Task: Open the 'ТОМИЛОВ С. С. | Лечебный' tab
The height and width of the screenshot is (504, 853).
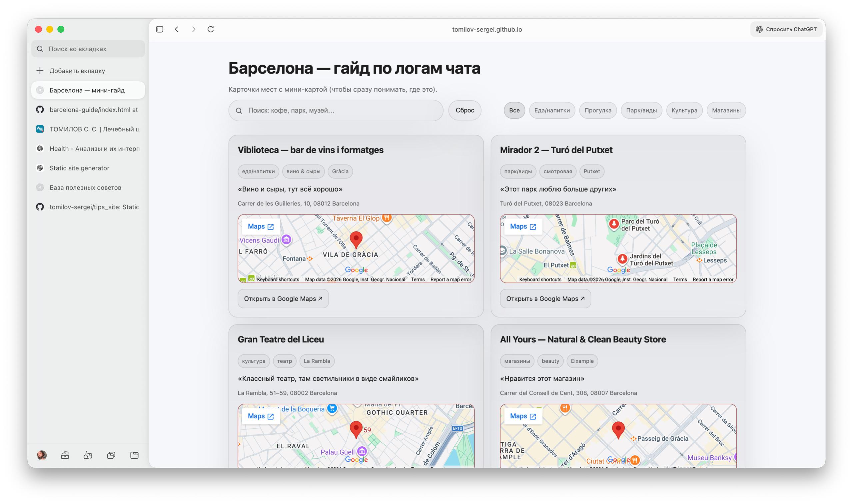Action: tap(88, 129)
